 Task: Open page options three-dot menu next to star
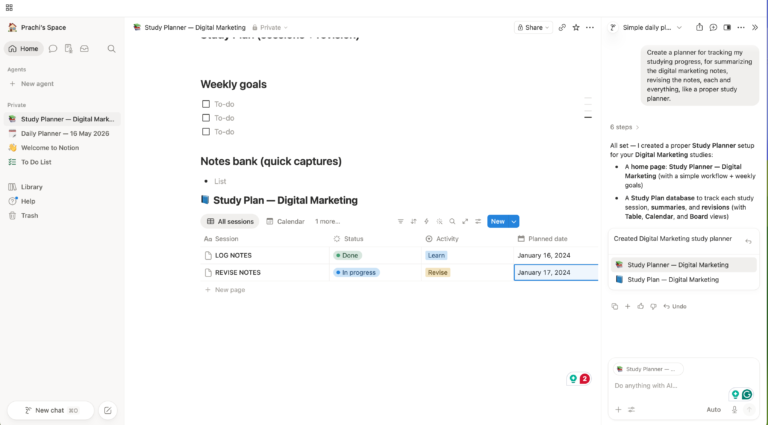click(590, 27)
